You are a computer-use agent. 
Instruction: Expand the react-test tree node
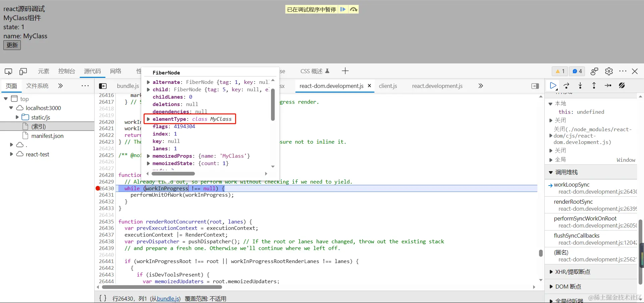pyautogui.click(x=11, y=154)
